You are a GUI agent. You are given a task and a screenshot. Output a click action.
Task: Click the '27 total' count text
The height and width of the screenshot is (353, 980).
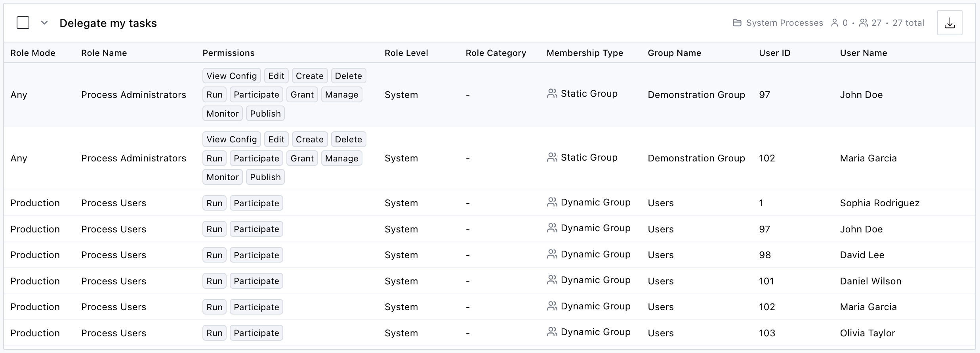pyautogui.click(x=908, y=23)
